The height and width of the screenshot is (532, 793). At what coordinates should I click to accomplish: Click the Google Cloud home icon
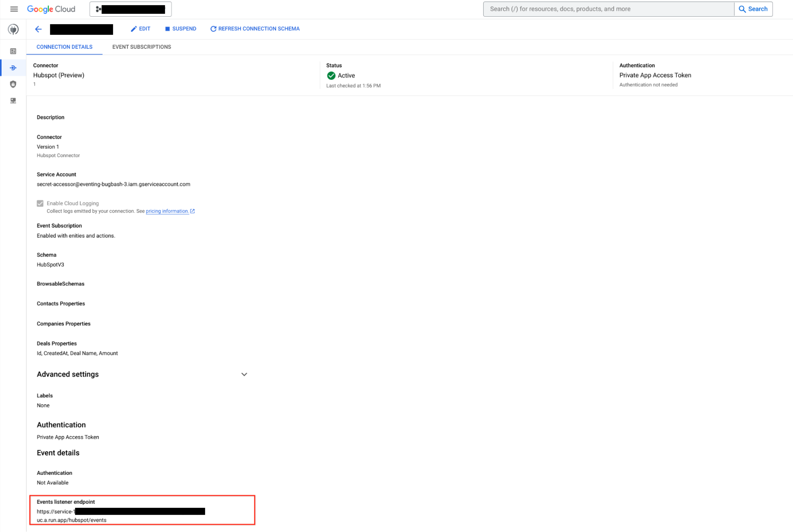[52, 9]
